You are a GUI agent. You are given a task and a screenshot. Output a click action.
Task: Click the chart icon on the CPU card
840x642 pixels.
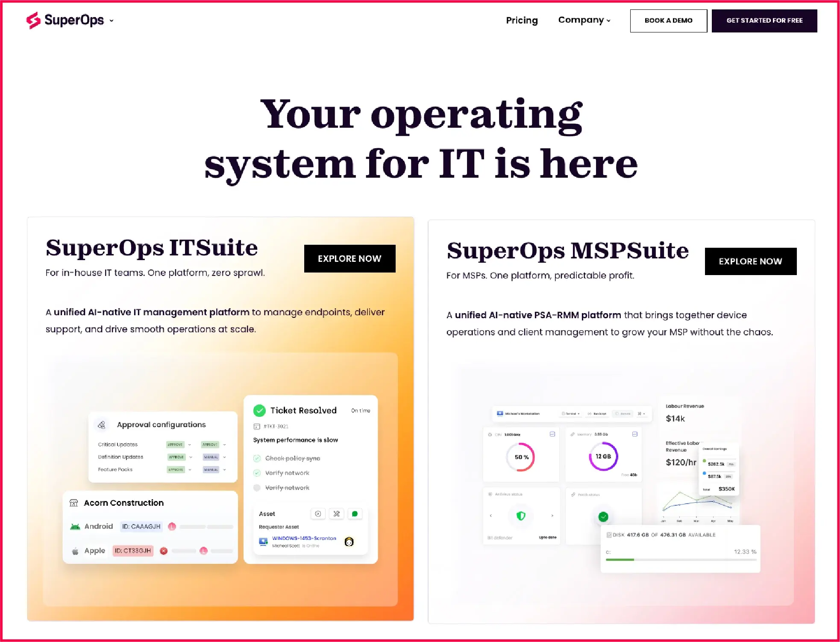click(x=552, y=434)
